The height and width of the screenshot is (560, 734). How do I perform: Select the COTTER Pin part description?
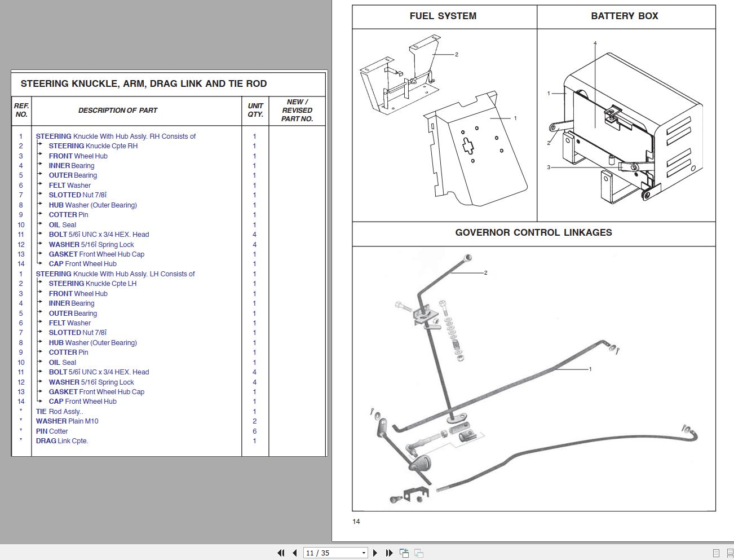68,214
